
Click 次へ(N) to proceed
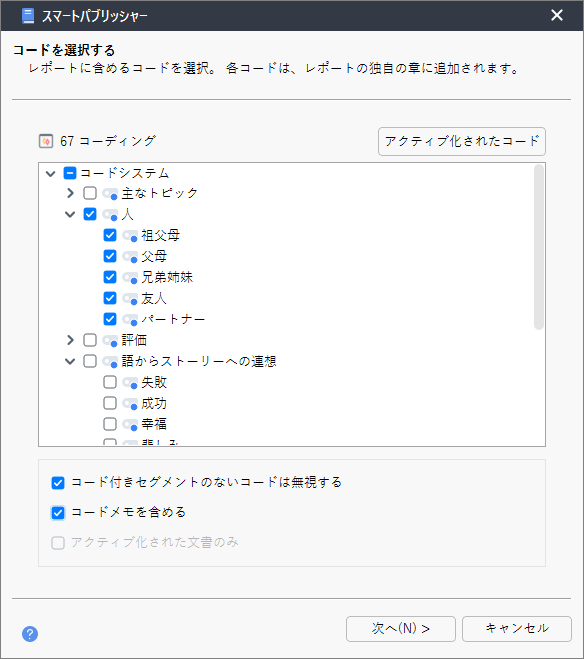[x=401, y=629]
